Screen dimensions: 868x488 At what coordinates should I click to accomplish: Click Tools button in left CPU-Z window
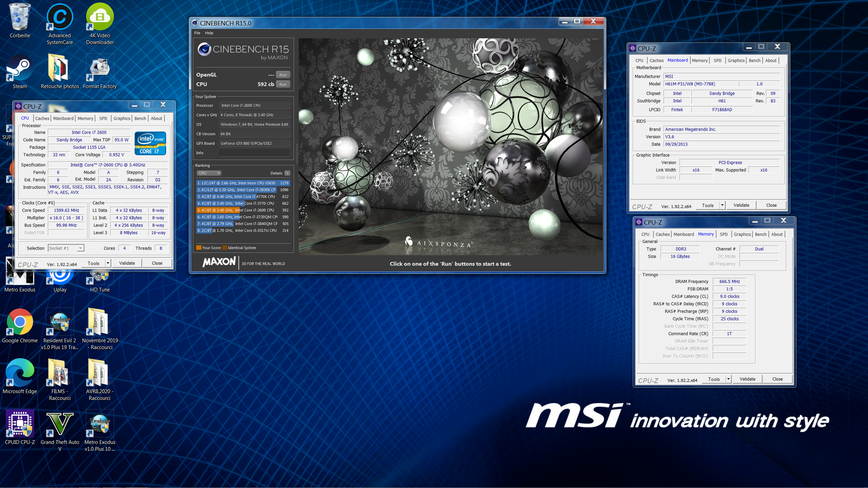pyautogui.click(x=93, y=263)
